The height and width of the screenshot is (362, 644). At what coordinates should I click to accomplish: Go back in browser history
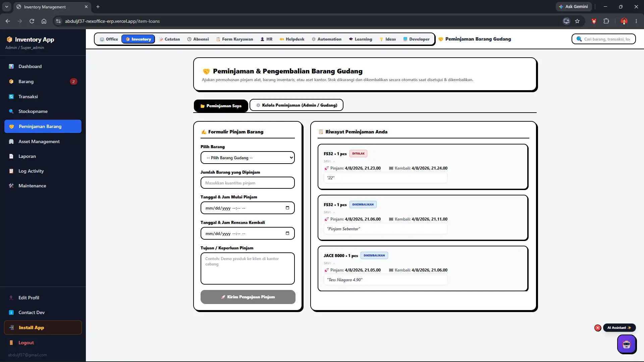tap(8, 21)
